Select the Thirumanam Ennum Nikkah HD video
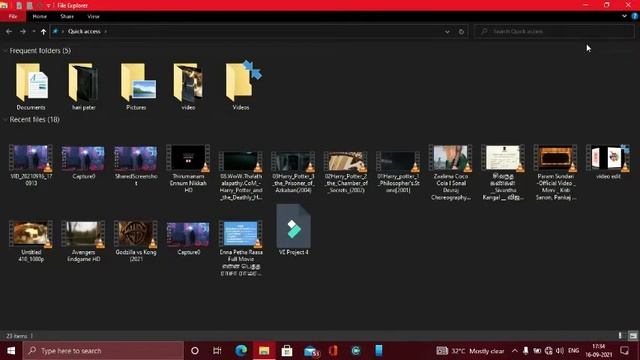 (x=188, y=169)
